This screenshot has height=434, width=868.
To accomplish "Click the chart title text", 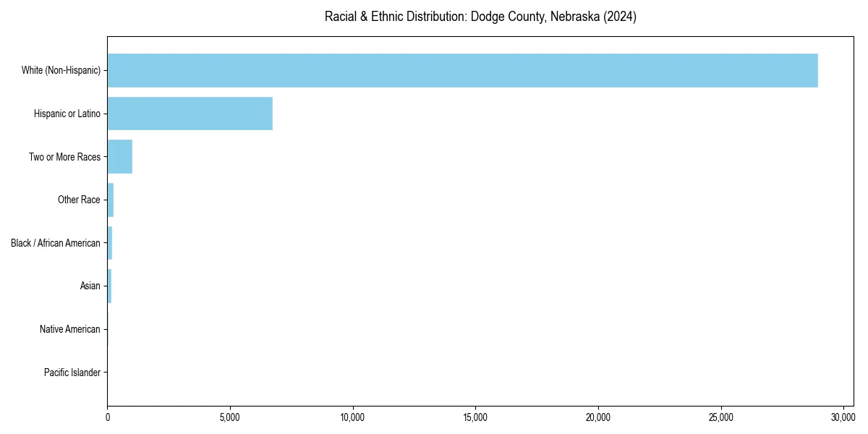I will (x=481, y=16).
